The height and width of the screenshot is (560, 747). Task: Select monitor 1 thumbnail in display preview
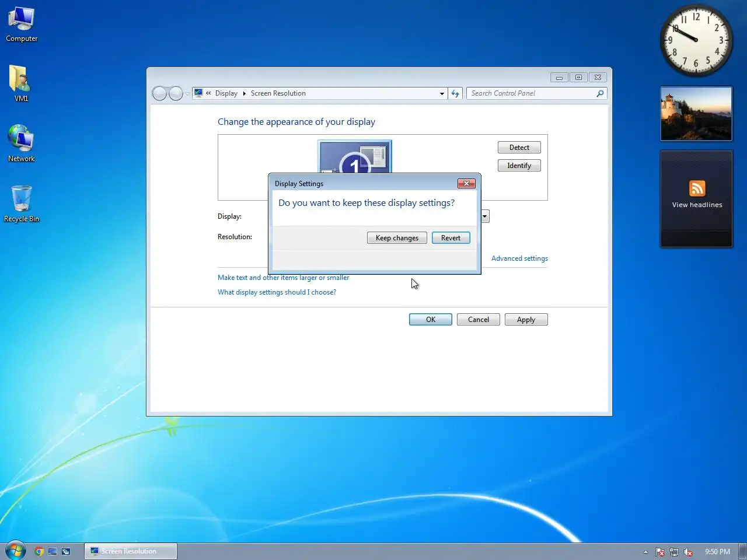point(355,156)
